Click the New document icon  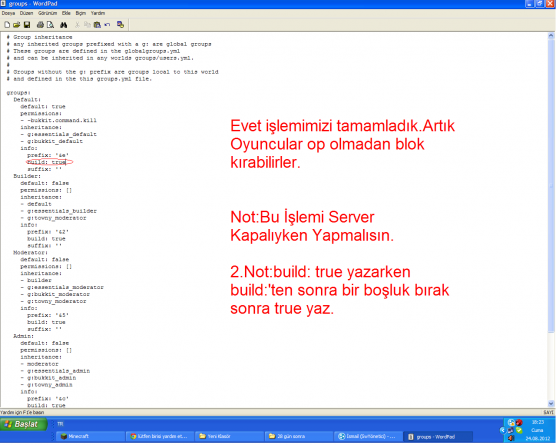click(x=7, y=25)
